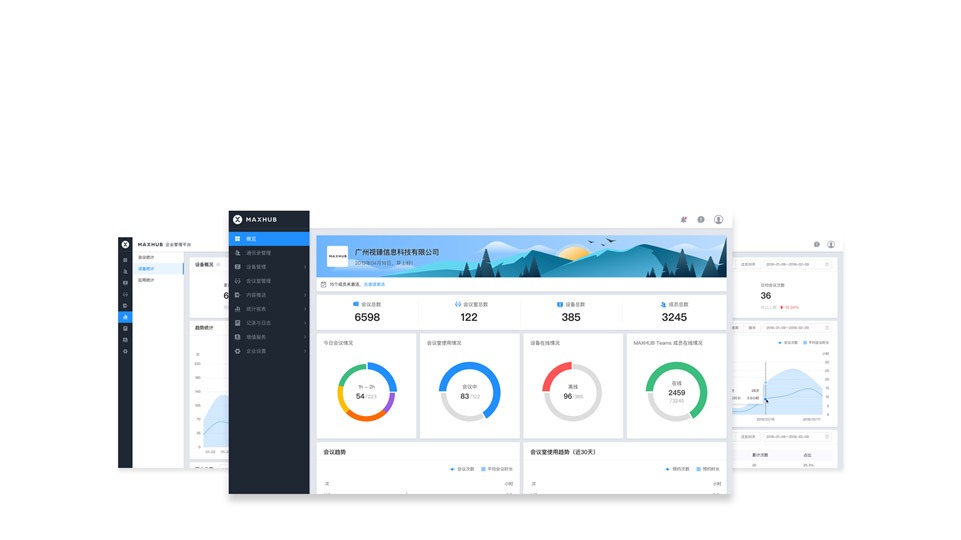The height and width of the screenshot is (540, 961).
Task: Open 通讯录管理 from the sidebar
Action: click(x=258, y=253)
